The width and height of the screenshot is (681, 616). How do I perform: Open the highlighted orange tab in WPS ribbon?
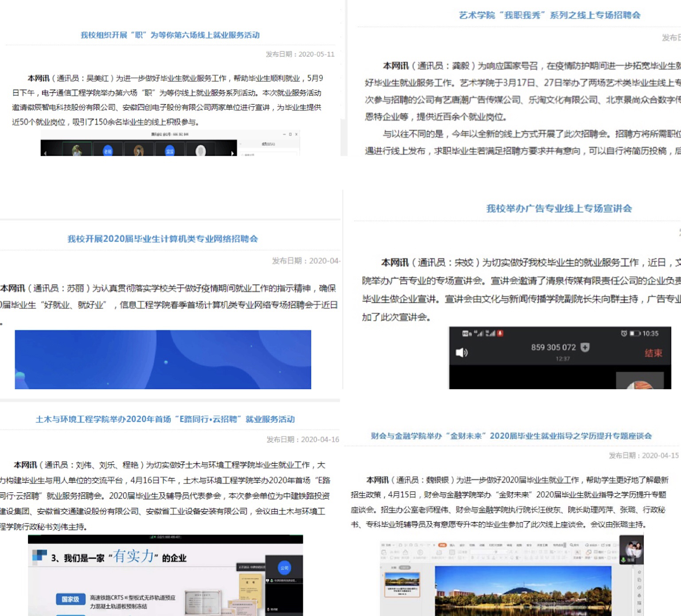click(442, 545)
